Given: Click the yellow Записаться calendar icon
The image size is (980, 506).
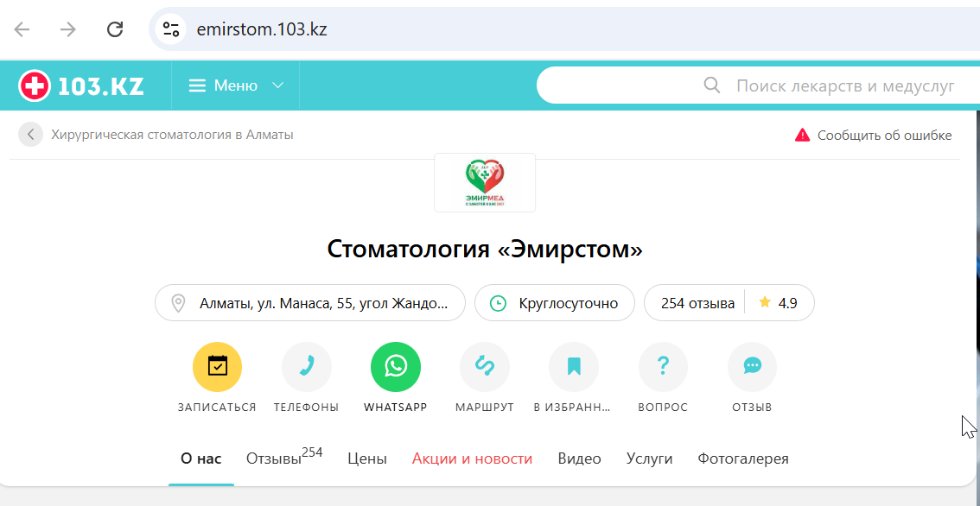Looking at the screenshot, I should pos(217,367).
